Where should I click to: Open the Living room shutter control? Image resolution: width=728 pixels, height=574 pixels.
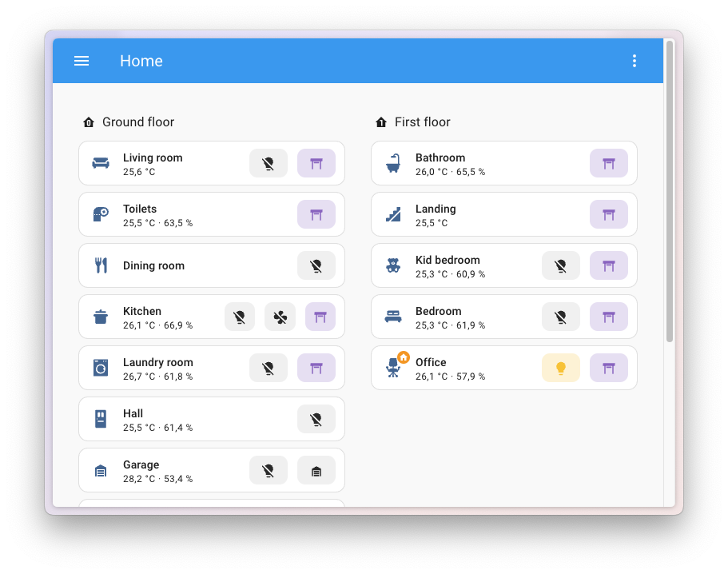316,163
